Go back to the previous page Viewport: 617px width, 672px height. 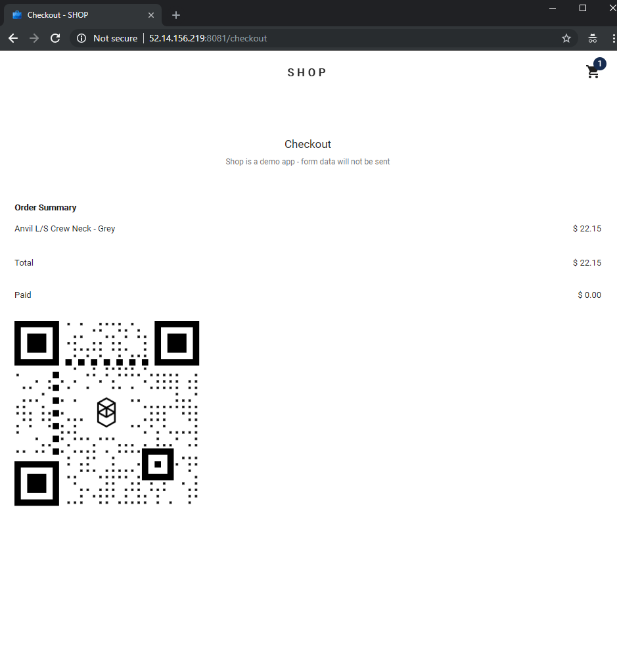coord(13,38)
